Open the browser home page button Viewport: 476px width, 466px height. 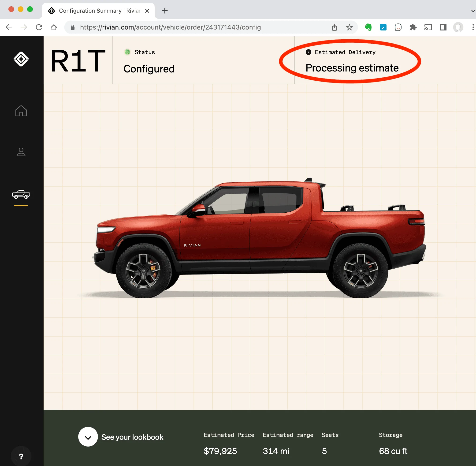click(54, 27)
